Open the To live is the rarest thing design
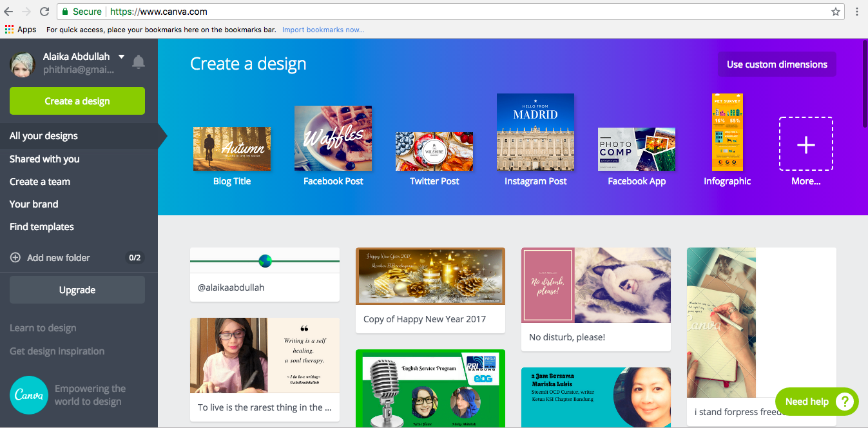Viewport: 868px width, 428px height. tap(265, 369)
